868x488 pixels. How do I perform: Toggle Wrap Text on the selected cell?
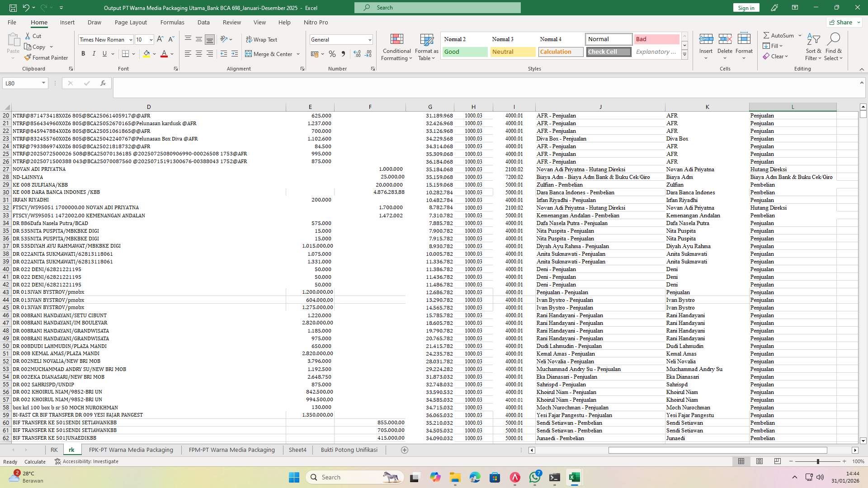pyautogui.click(x=261, y=39)
